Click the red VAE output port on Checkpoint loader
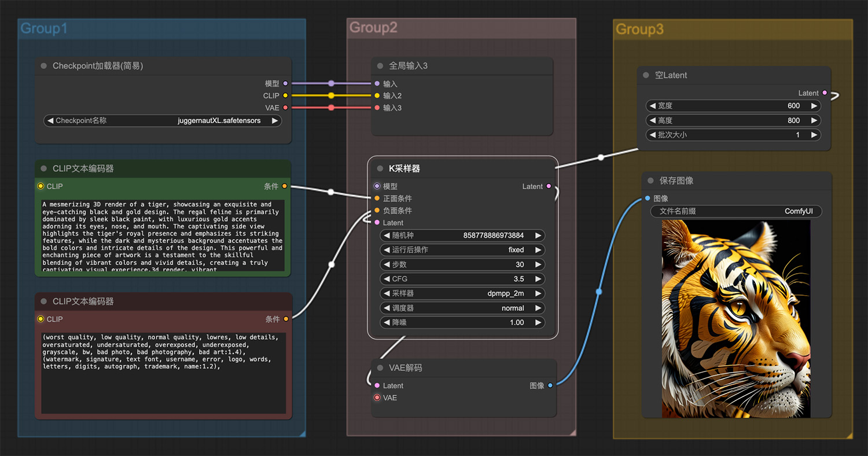 [x=285, y=108]
